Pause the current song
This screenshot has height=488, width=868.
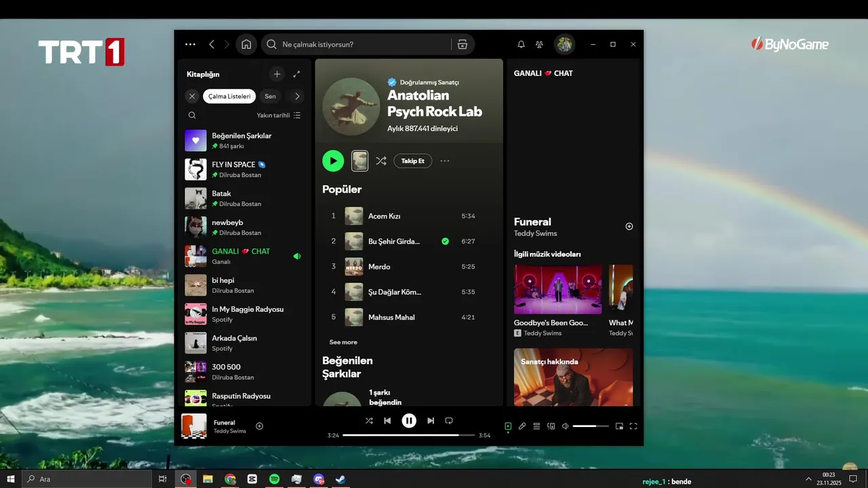pyautogui.click(x=409, y=421)
